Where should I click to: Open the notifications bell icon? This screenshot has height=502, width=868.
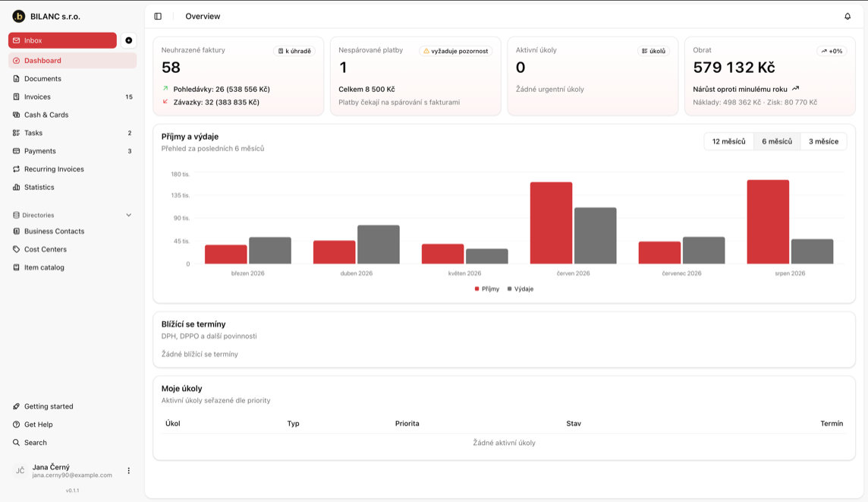848,17
